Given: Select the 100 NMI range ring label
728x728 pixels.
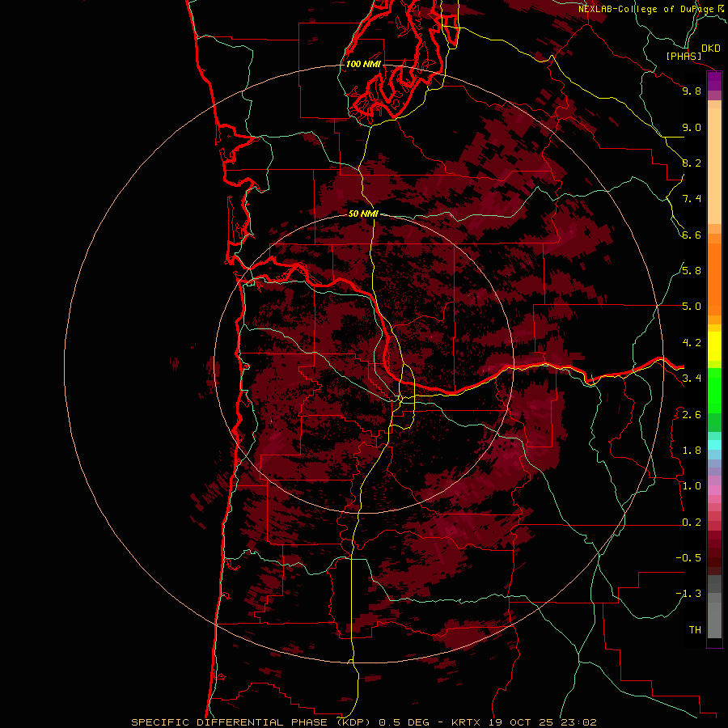Looking at the screenshot, I should click(x=363, y=64).
